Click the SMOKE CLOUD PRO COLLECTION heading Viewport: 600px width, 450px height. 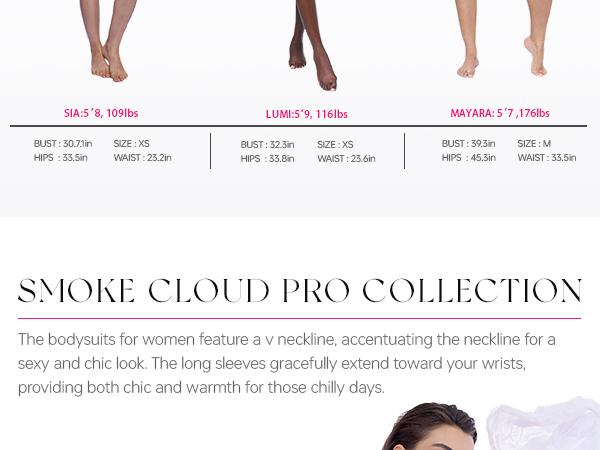(x=300, y=291)
